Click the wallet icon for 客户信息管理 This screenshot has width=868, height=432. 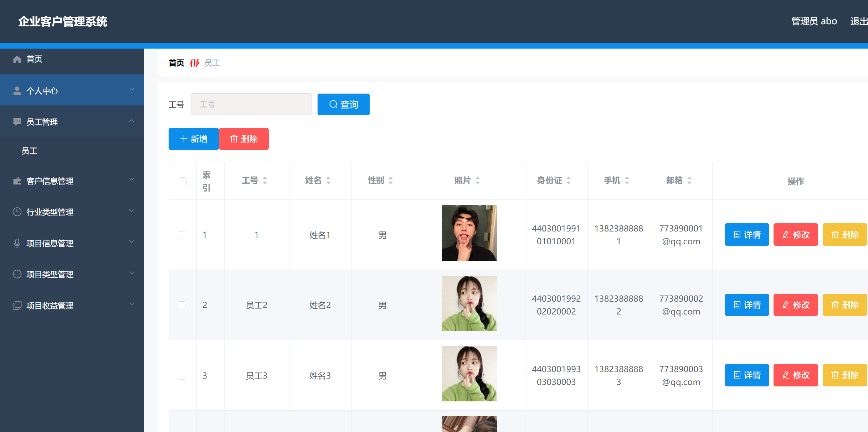[17, 181]
